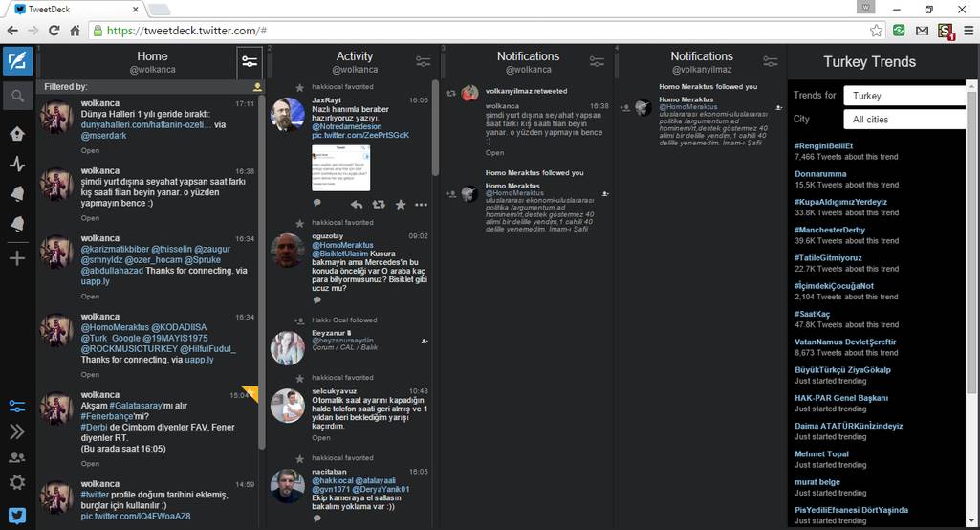The height and width of the screenshot is (530, 980).
Task: Open the image thumbnail in JaxRayt tweet
Action: coord(340,167)
